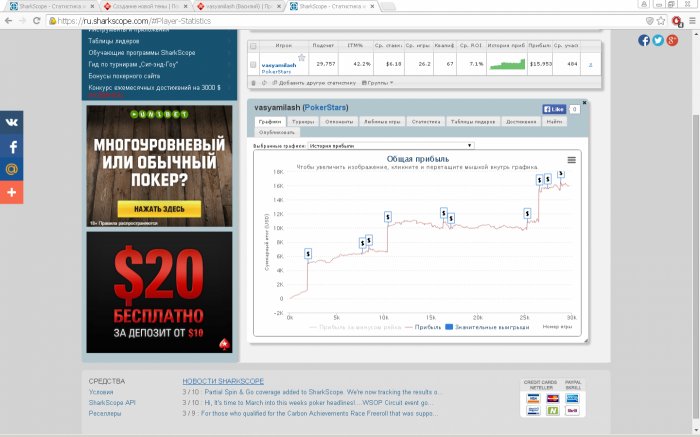Sort table by 'ITM%' column header
The width and height of the screenshot is (700, 437).
(355, 46)
